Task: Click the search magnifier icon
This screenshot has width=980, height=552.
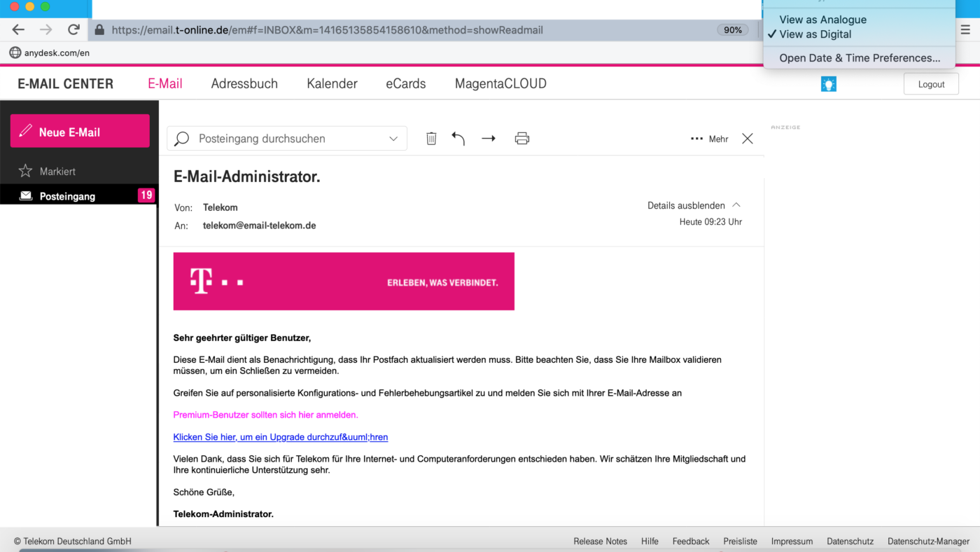Action: pos(182,139)
